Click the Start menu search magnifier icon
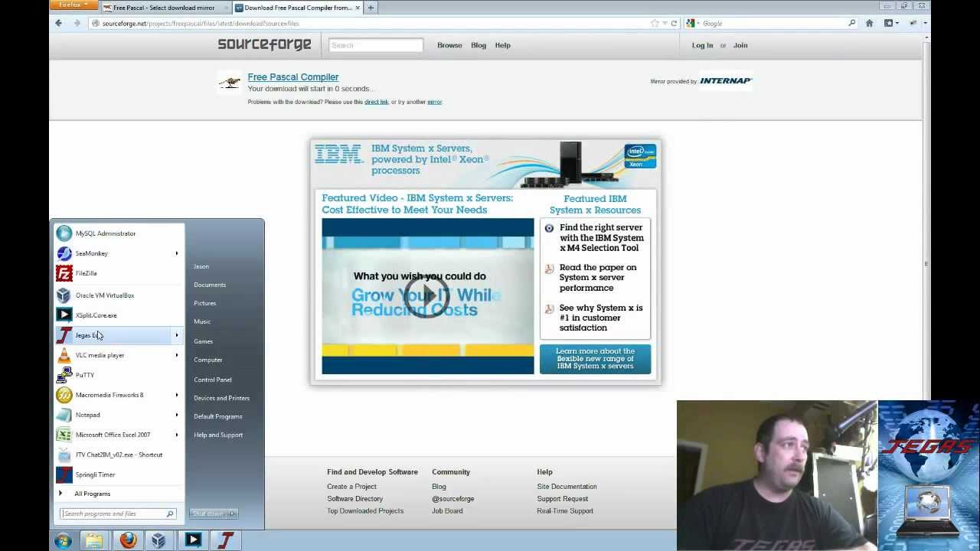 [170, 514]
